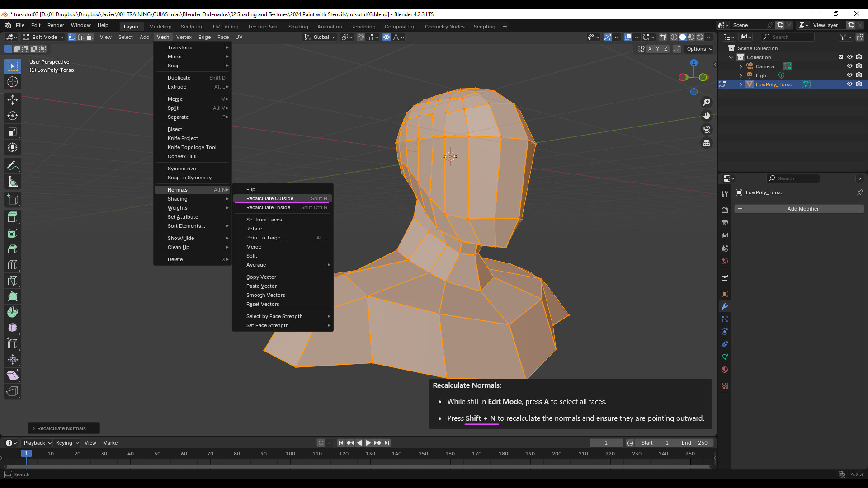Choose Flip in Normals submenu
The width and height of the screenshot is (868, 488).
283,189
